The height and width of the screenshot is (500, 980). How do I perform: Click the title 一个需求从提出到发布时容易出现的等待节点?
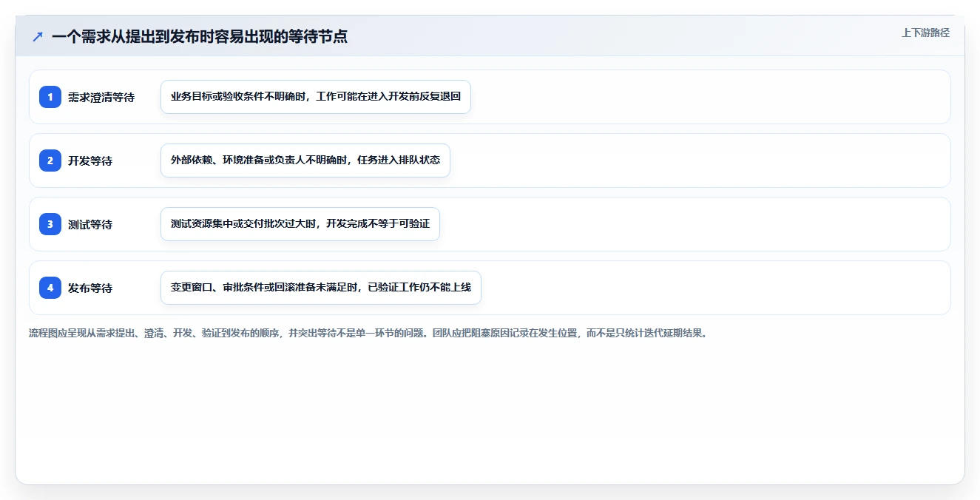coord(200,36)
